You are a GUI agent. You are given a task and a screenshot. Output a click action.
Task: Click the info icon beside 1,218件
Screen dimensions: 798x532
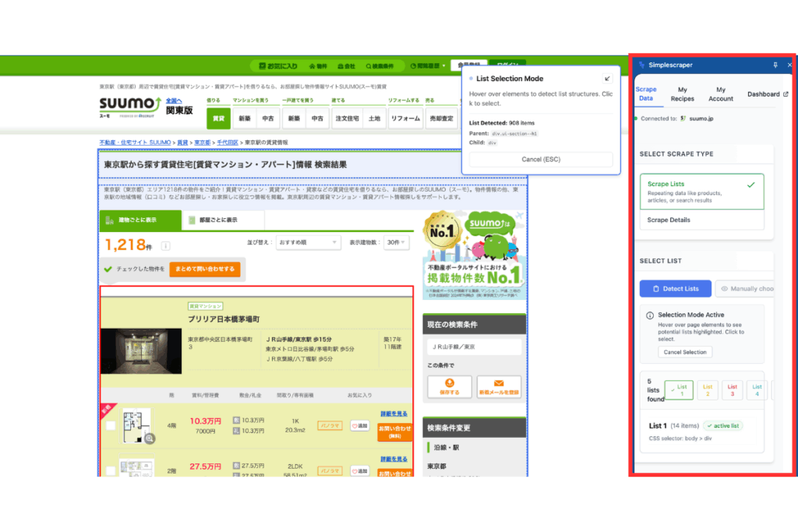click(165, 246)
